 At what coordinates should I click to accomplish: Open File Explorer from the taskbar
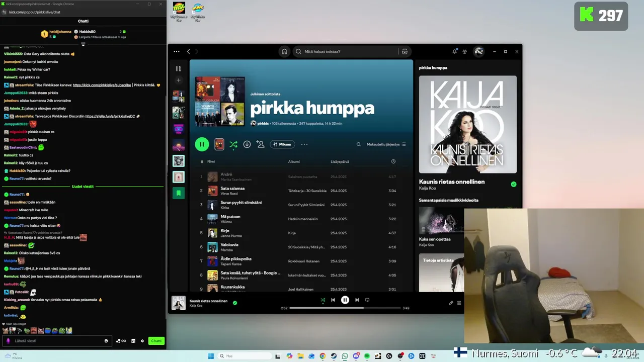300,356
